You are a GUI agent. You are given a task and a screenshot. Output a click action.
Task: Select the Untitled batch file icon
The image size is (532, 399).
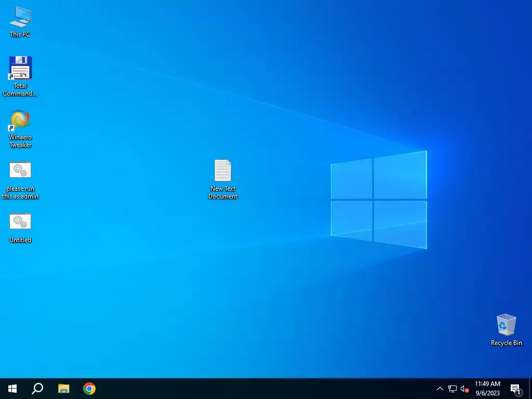coord(20,221)
